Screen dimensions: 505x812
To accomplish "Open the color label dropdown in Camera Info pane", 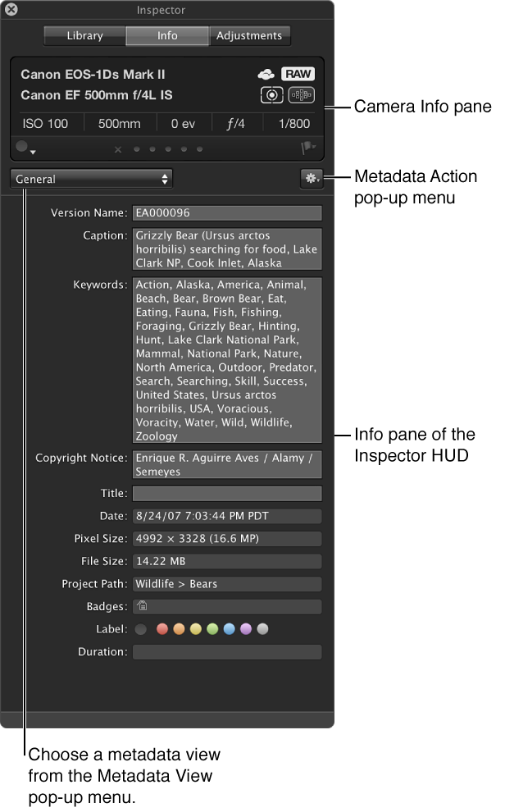I will coord(25,148).
